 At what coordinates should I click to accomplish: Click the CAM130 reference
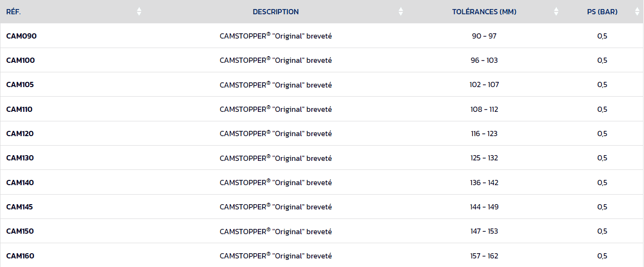coord(20,158)
